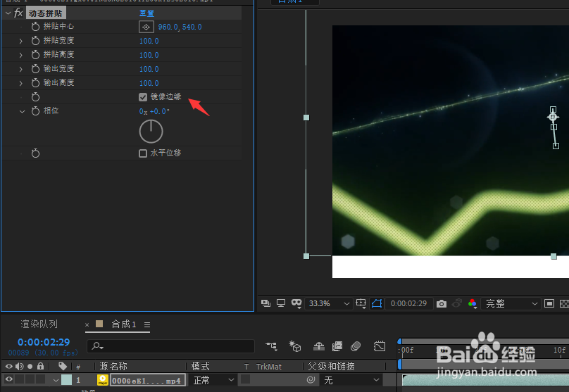
Task: Take a snapshot with the camera icon
Action: (x=442, y=303)
